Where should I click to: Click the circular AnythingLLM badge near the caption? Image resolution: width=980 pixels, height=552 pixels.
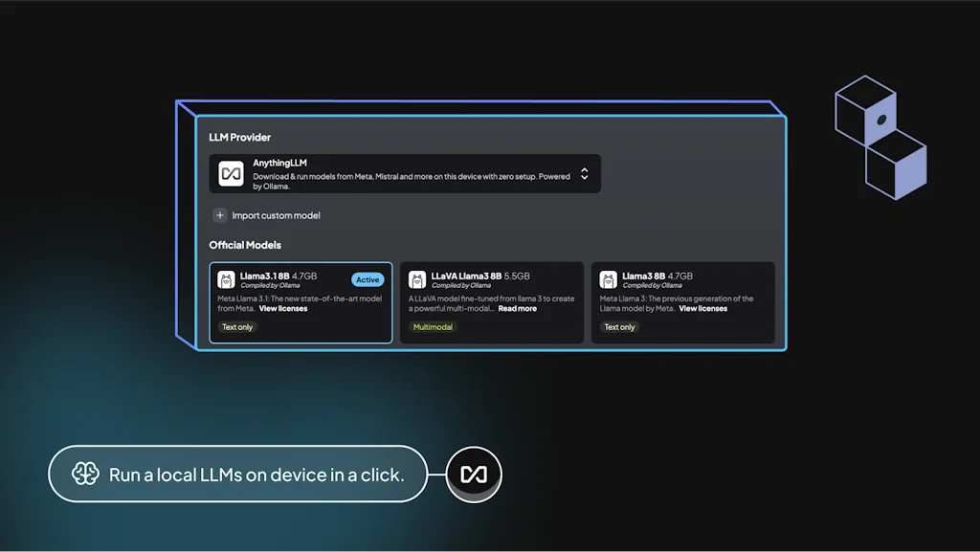click(474, 474)
